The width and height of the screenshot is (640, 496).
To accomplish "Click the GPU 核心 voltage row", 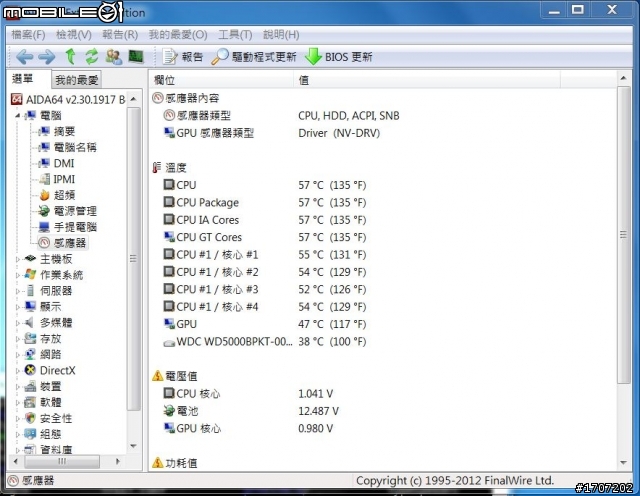I will click(x=248, y=428).
